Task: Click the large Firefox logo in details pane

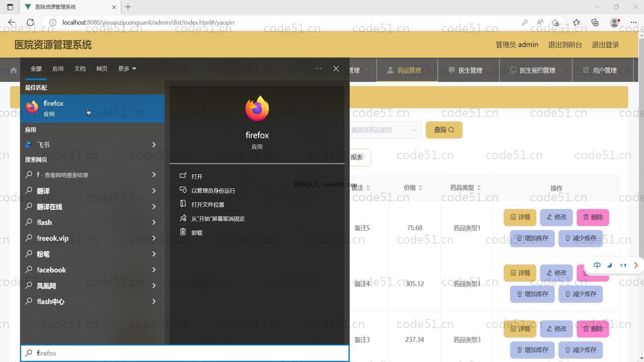Action: click(257, 108)
